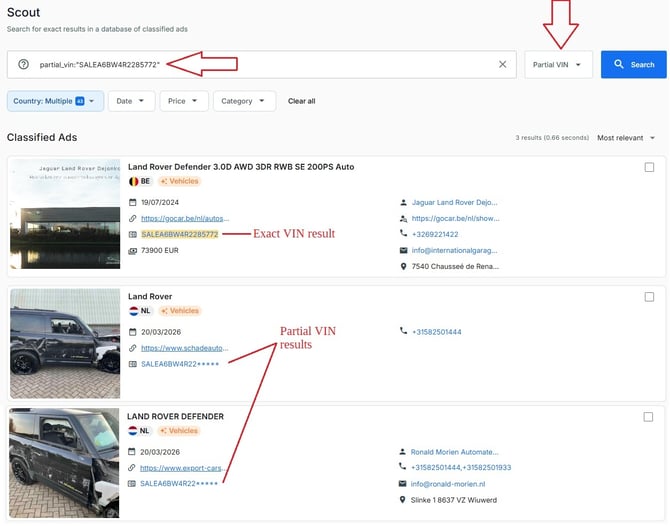Screen dimensions: 670x526
Task: Check the LAND ROVER DEFENDER ad checkbox
Action: tap(648, 417)
